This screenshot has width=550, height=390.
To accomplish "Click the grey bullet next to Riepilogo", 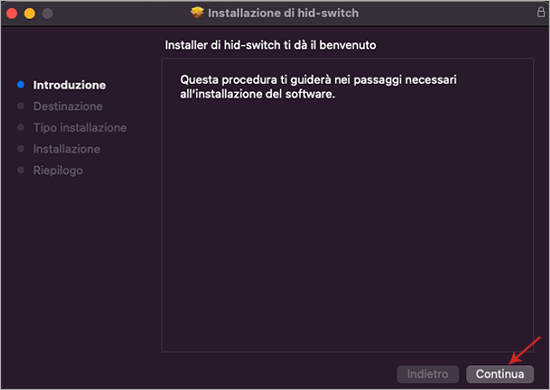I will 21,170.
